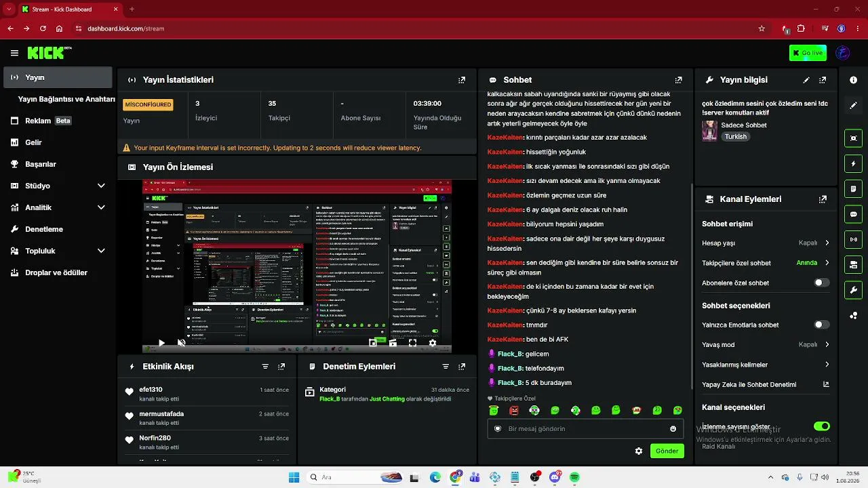Viewport: 868px width, 488px height.
Task: Click the Go live button
Action: (808, 53)
